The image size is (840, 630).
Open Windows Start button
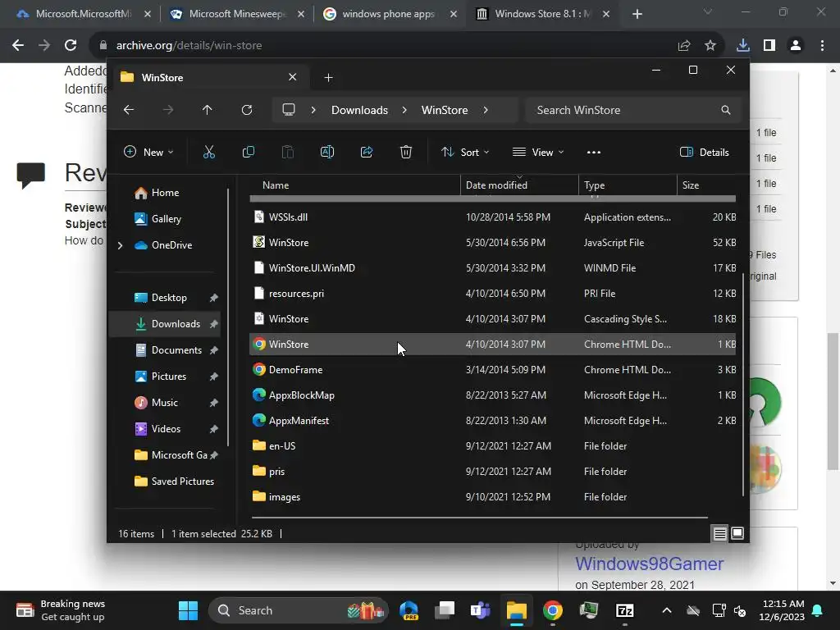[x=188, y=610]
